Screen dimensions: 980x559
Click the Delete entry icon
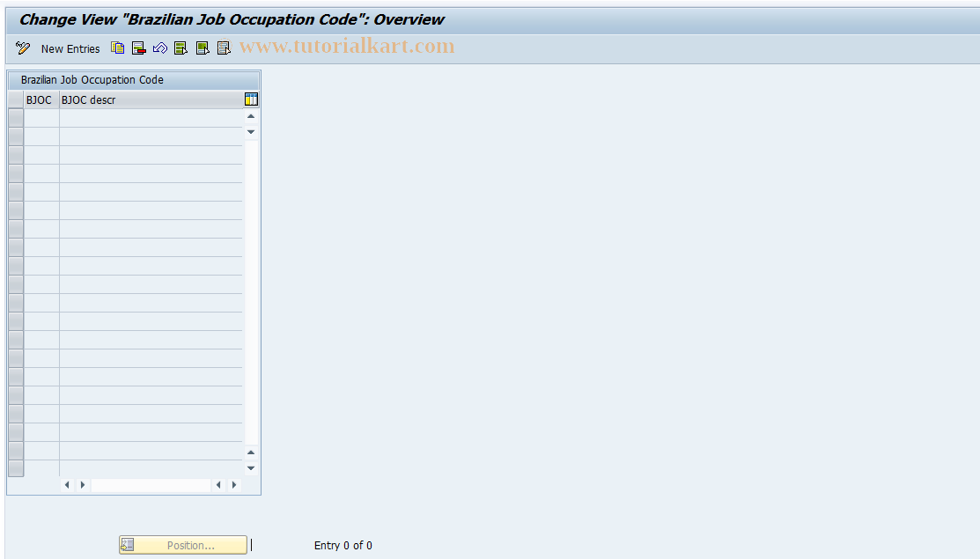click(x=139, y=48)
